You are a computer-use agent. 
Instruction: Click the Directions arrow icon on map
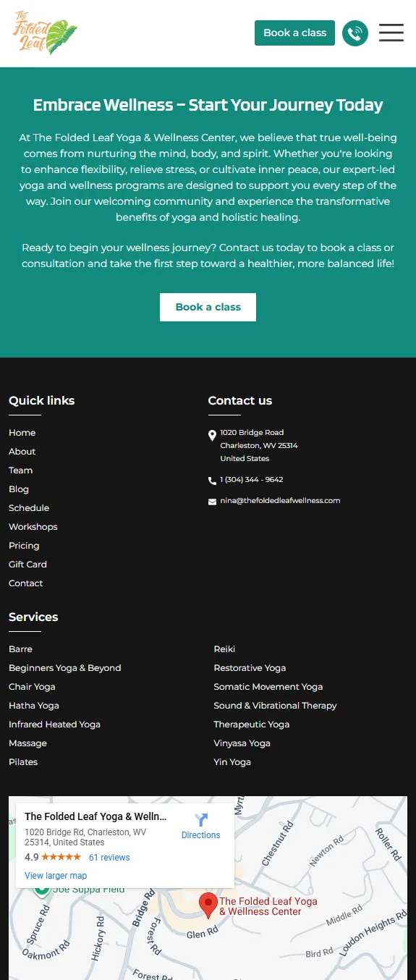point(201,820)
